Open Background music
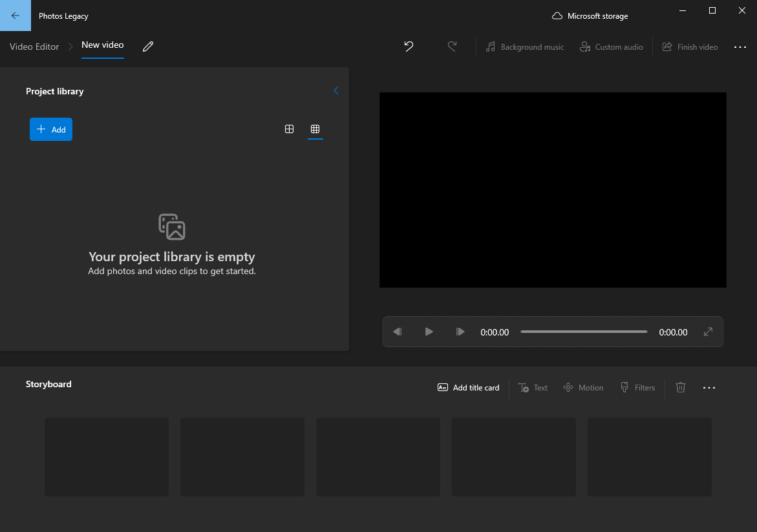Image resolution: width=757 pixels, height=532 pixels. click(525, 47)
